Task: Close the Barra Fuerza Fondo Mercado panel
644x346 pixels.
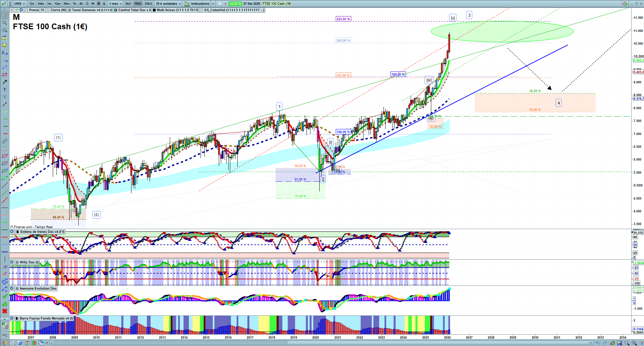Action: click(12, 318)
